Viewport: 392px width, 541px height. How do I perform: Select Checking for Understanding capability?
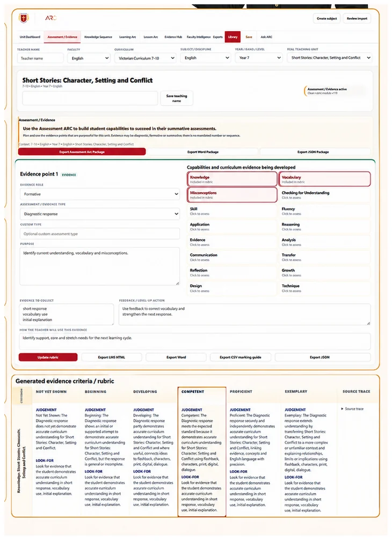[324, 195]
